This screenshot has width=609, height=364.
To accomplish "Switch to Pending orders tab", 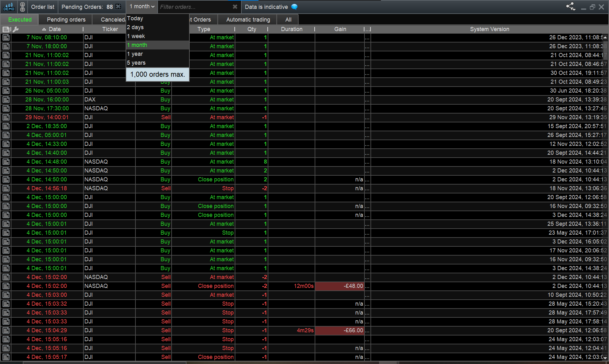I will point(66,20).
